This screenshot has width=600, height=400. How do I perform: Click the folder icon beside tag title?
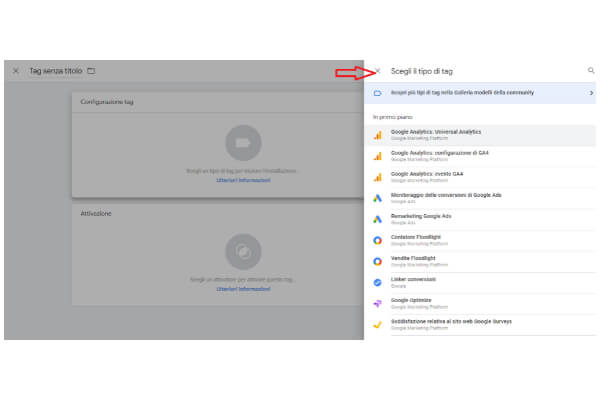tap(91, 71)
